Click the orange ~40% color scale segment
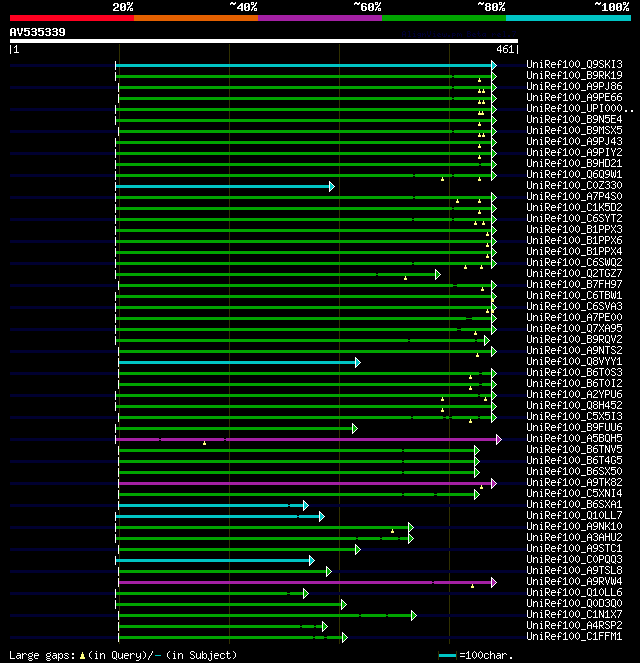 (196, 18)
